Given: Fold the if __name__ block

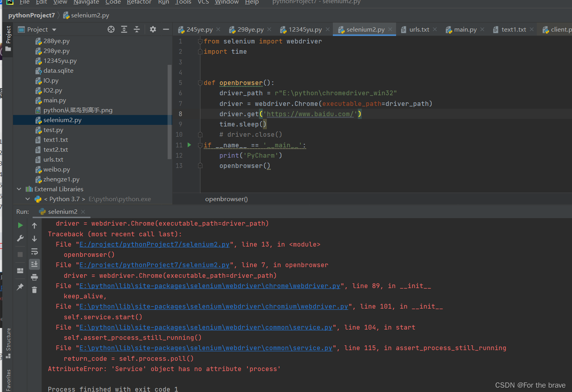Looking at the screenshot, I should pos(200,145).
